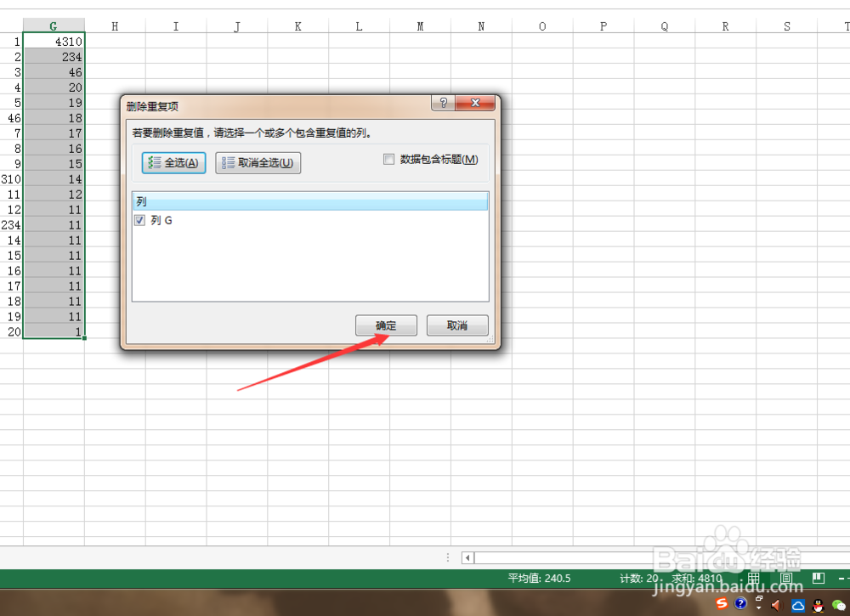The height and width of the screenshot is (616, 850).
Task: Select column P header
Action: (603, 26)
